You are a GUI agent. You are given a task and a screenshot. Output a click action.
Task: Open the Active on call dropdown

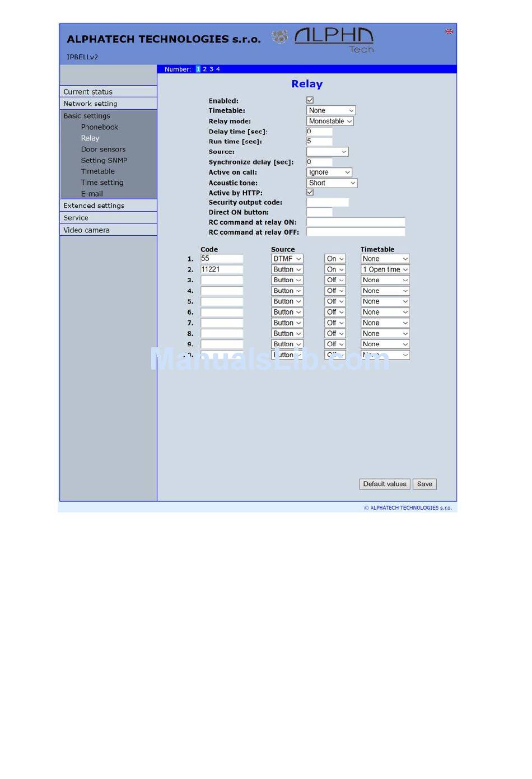click(329, 172)
